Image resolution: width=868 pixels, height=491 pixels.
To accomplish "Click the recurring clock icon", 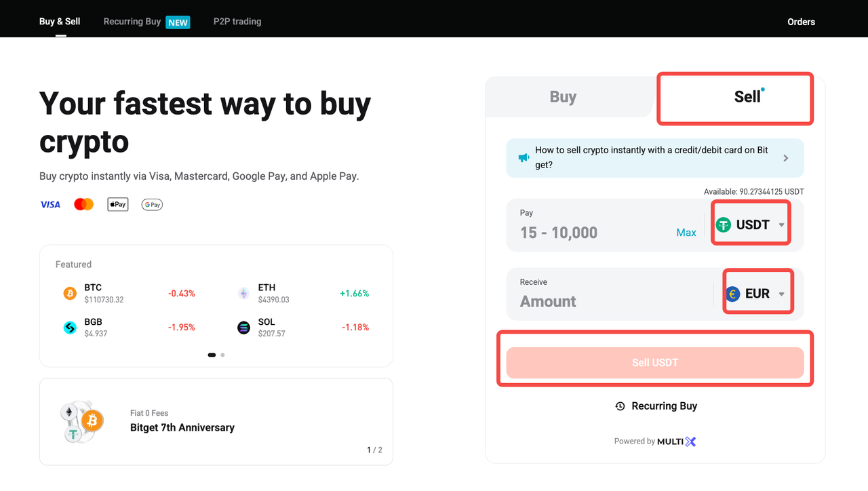I will 620,406.
